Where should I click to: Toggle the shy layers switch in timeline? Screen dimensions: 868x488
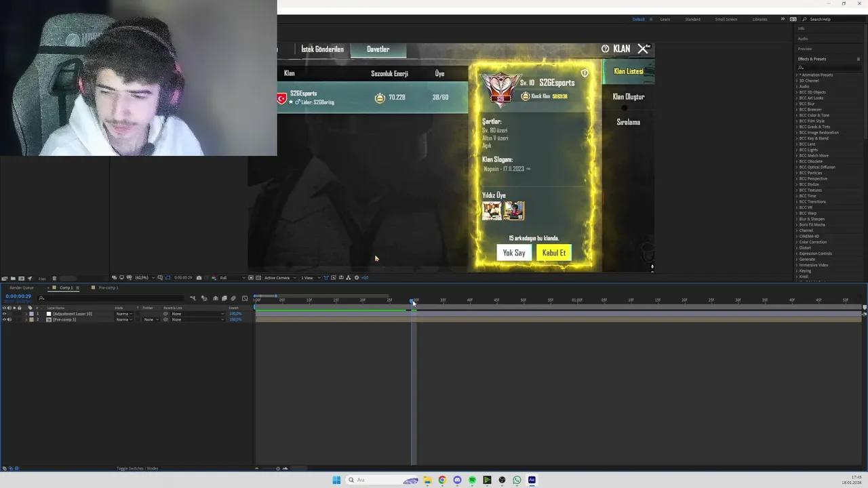coord(215,298)
